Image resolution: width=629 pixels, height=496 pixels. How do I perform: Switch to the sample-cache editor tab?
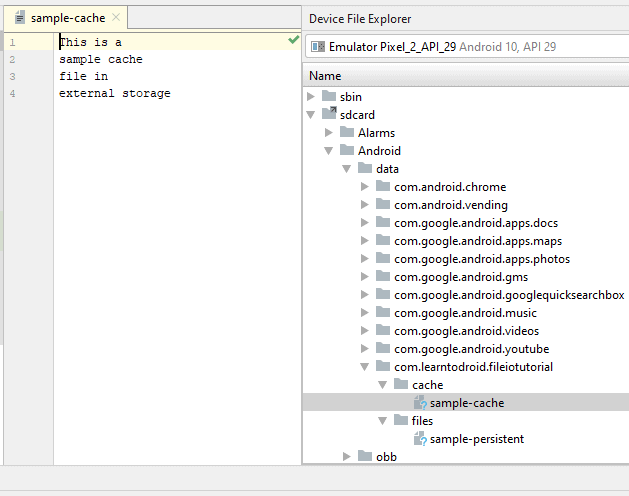(x=67, y=18)
